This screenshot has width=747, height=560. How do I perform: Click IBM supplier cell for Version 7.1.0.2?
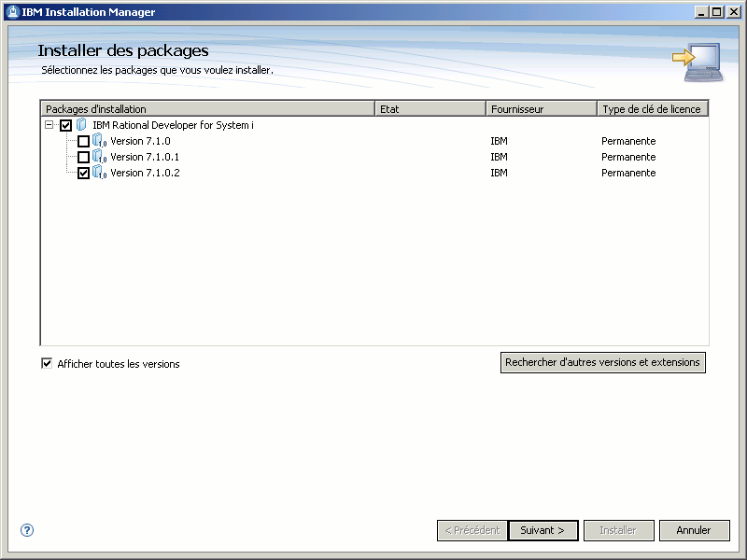click(499, 173)
